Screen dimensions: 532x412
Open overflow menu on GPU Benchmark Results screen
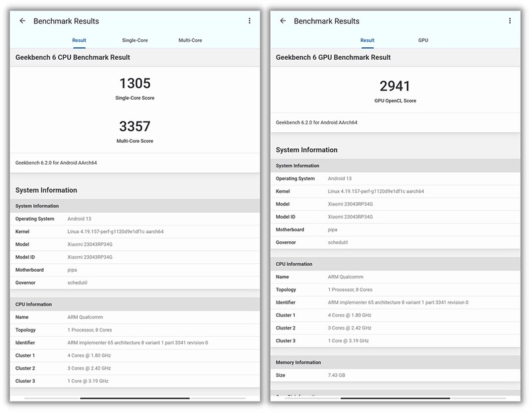tap(509, 21)
